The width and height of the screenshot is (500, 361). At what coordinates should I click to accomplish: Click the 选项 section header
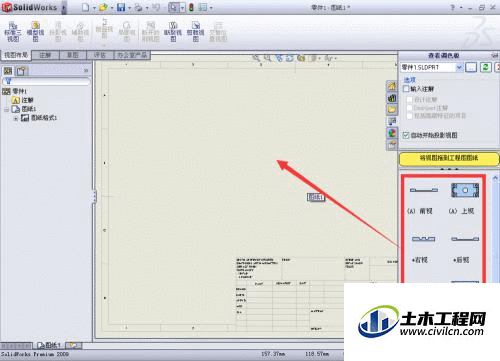[410, 80]
